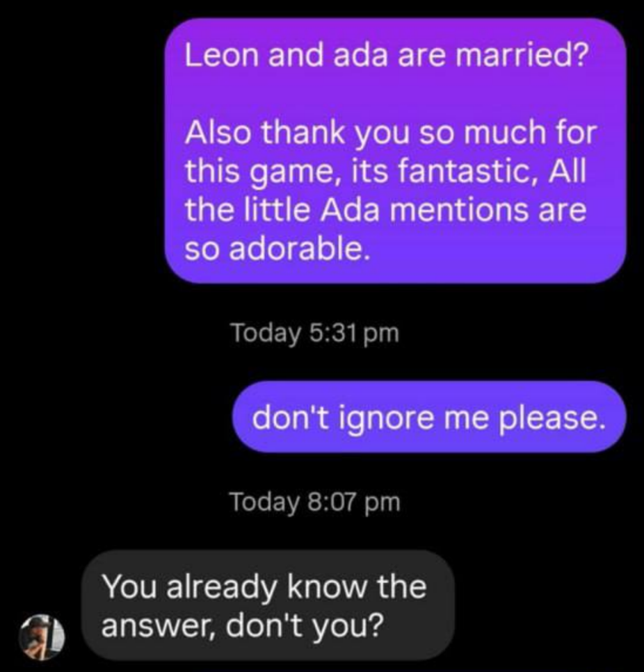The image size is (644, 672).
Task: Click the 'Leon and ada are married?' line
Action: coord(387,56)
